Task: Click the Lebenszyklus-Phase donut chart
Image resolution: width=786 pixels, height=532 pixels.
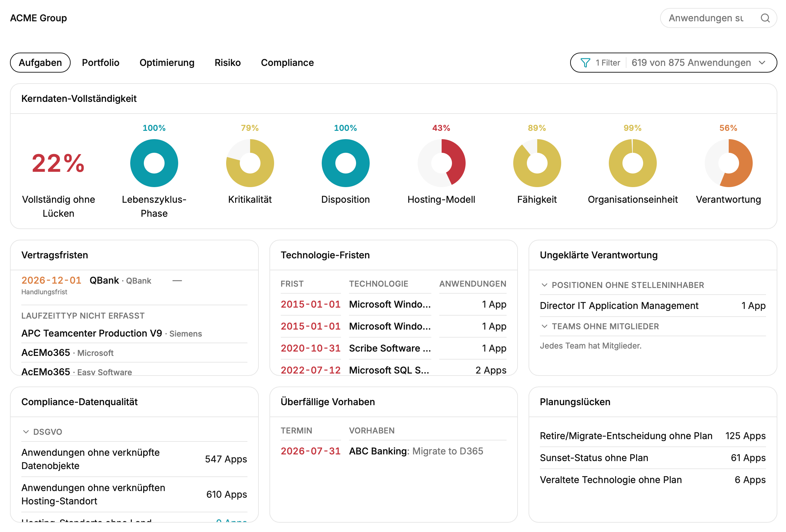Action: tap(154, 163)
